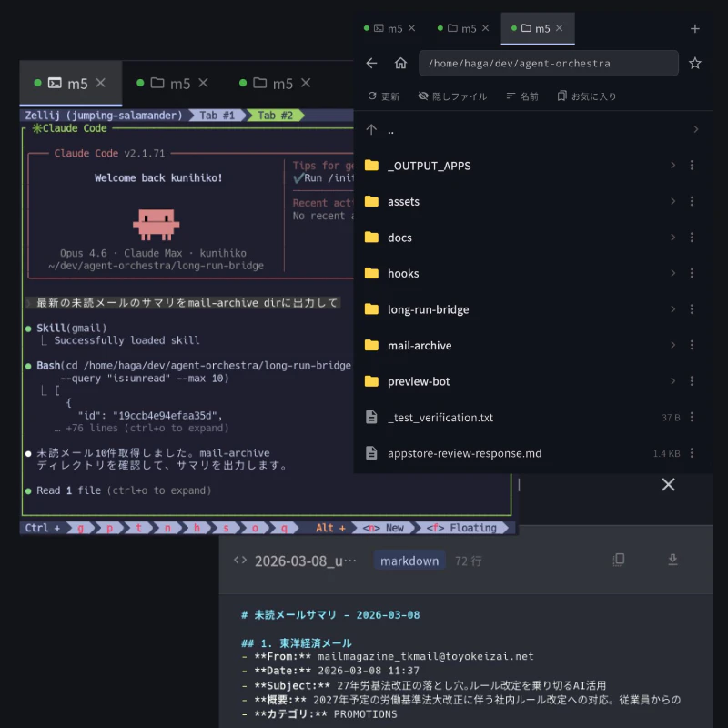The image size is (728, 728).
Task: Expand preview-bot chevron
Action: 672,381
